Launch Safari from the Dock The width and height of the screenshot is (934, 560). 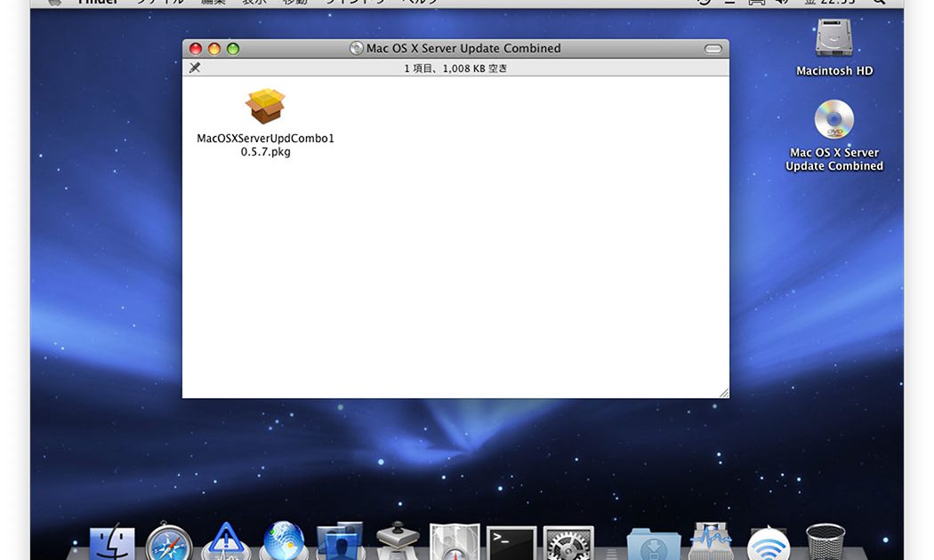point(169,541)
